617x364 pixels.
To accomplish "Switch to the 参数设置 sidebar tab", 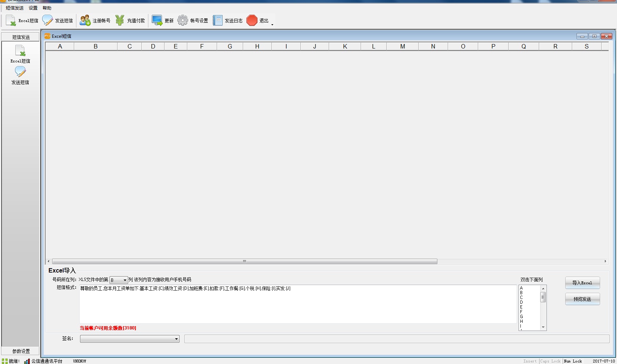I will 21,351.
